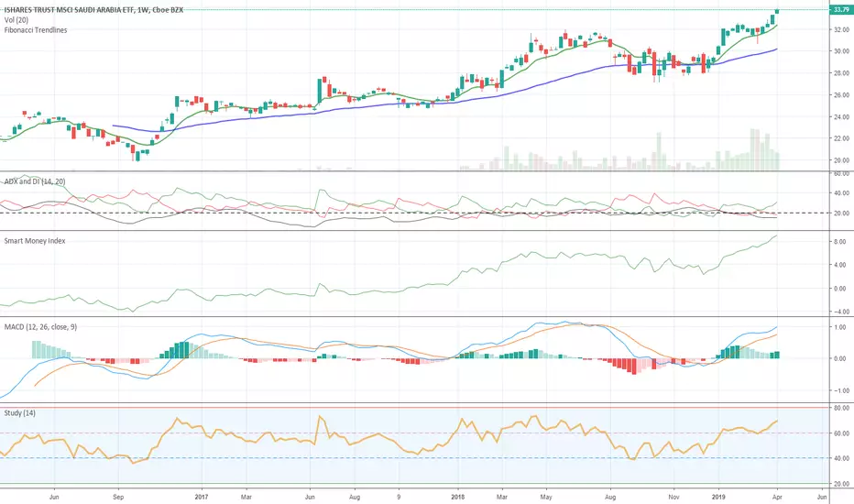Click 80.00 on the Study pane axis
The height and width of the screenshot is (504, 854).
[841, 408]
